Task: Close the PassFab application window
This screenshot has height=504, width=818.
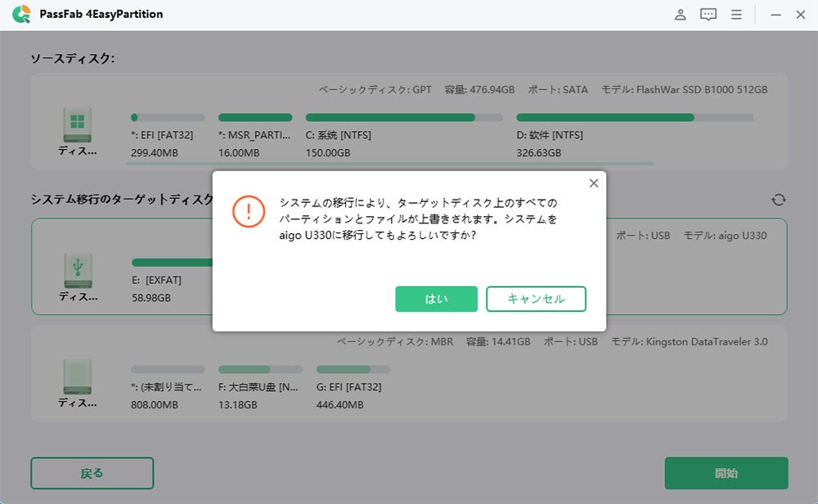Action: pos(801,15)
